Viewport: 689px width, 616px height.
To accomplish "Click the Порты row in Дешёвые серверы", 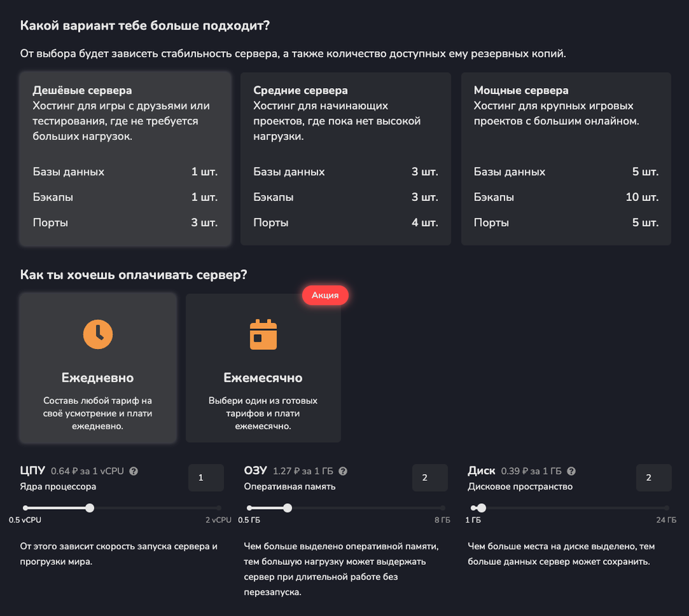I will 125,223.
